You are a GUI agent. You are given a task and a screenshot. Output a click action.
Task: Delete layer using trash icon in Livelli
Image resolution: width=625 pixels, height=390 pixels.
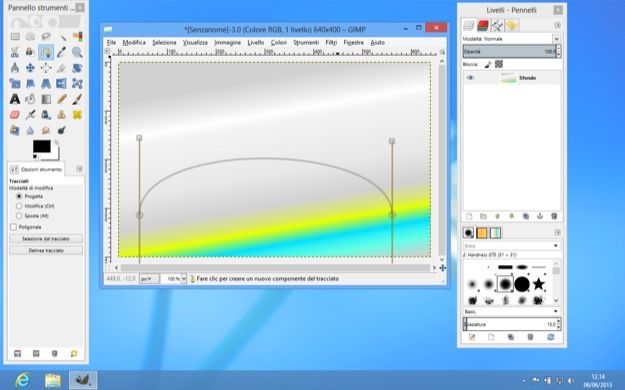[x=554, y=216]
